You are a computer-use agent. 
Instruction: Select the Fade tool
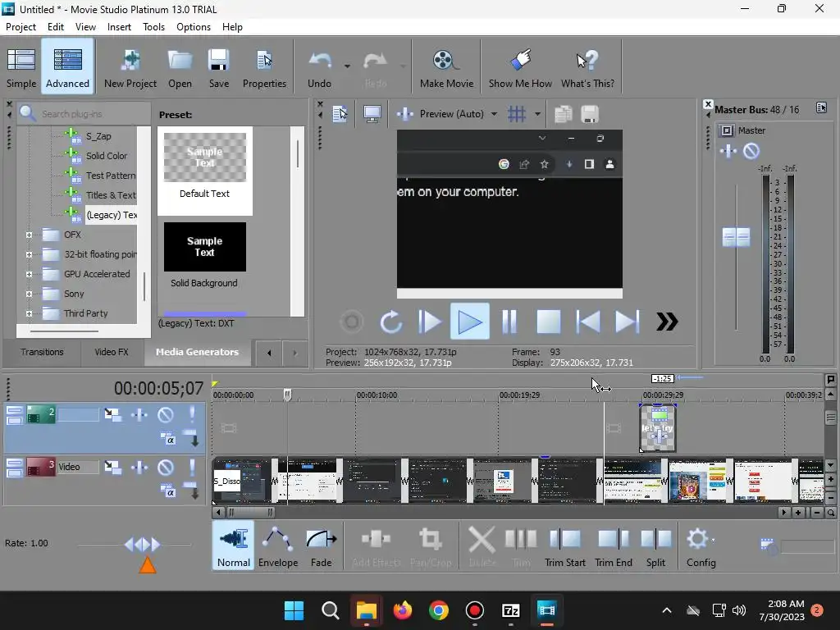click(x=322, y=546)
